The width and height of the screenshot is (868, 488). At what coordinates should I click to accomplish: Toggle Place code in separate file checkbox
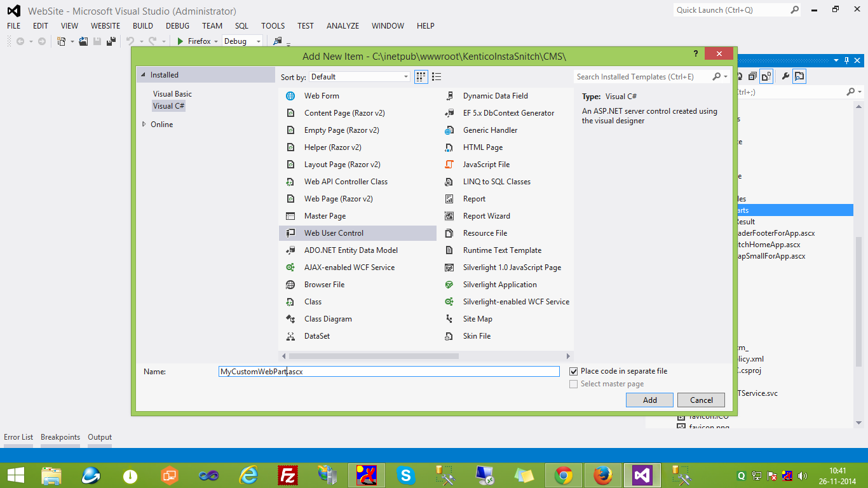(574, 371)
